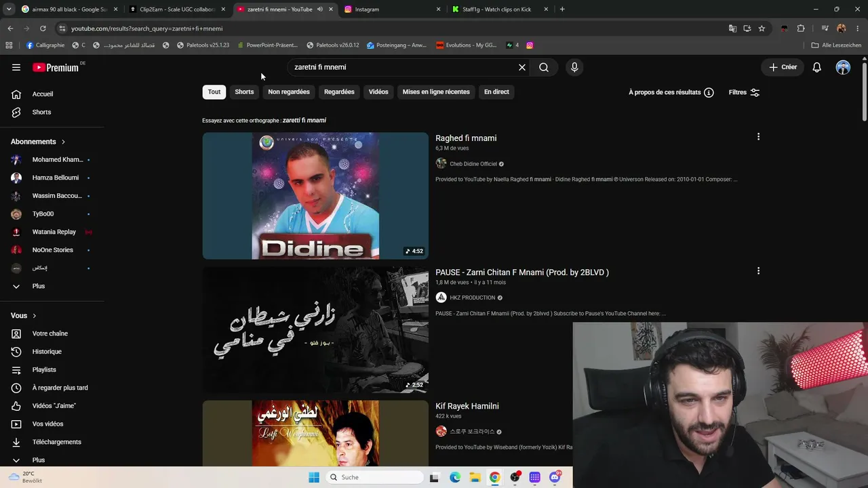The height and width of the screenshot is (488, 868).
Task: Clear the search text with X
Action: [x=522, y=67]
